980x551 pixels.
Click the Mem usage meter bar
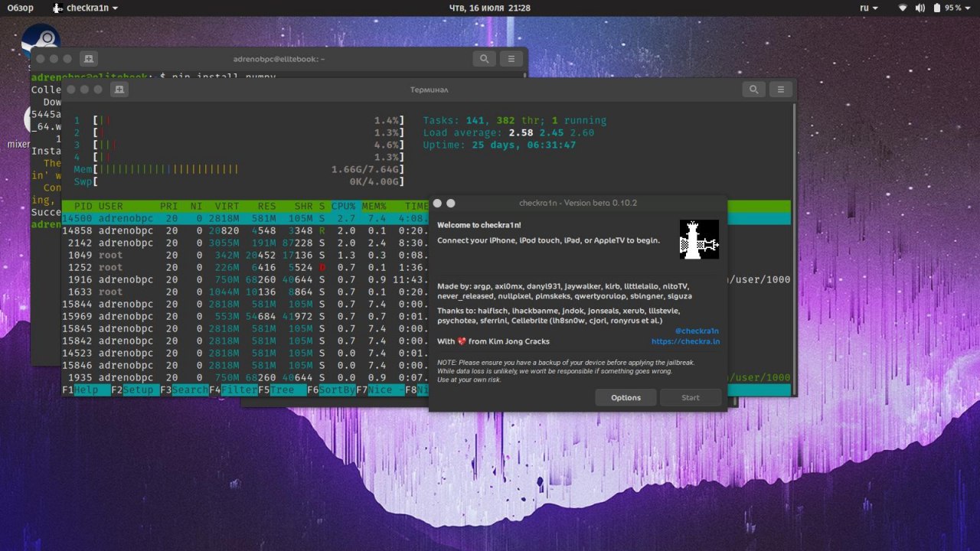[239, 170]
